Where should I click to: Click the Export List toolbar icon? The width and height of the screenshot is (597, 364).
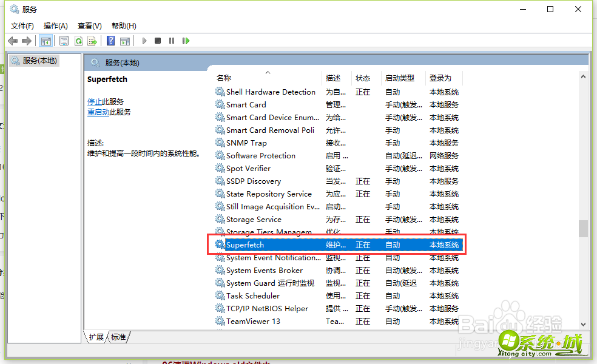click(x=93, y=41)
